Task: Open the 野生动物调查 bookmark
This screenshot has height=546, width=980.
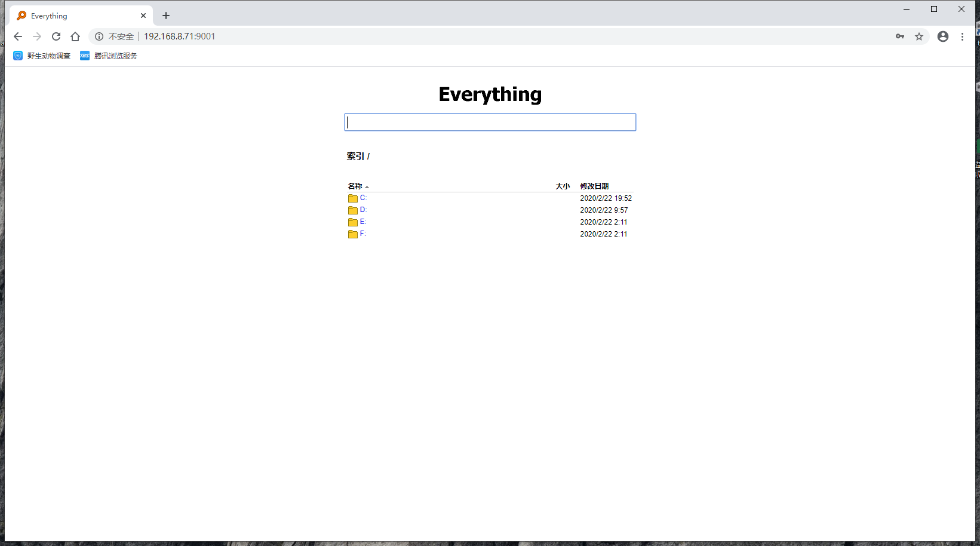Action: pyautogui.click(x=42, y=56)
